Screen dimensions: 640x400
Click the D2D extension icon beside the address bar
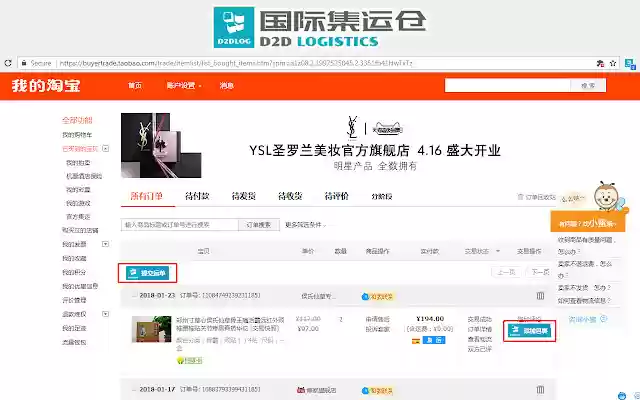[630, 64]
